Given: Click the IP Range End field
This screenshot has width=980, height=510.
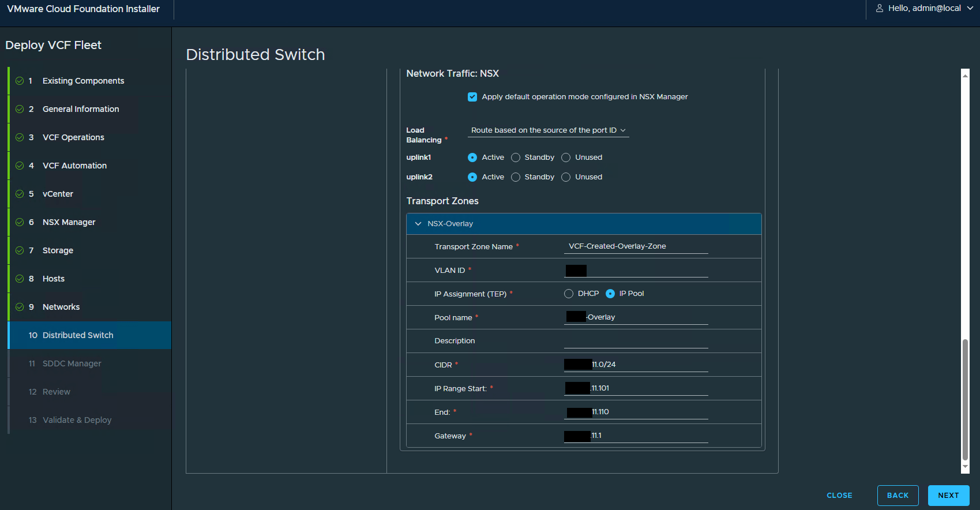Looking at the screenshot, I should click(636, 412).
